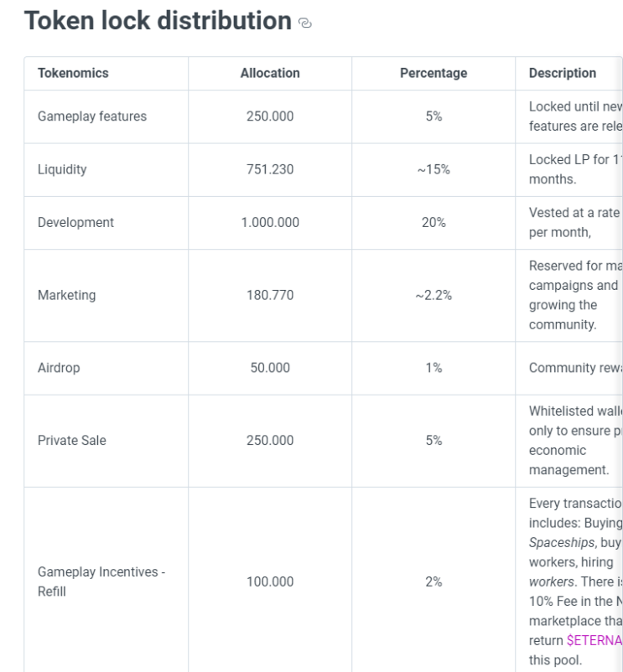
Task: Click the Token lock distribution heading
Action: coord(157,21)
